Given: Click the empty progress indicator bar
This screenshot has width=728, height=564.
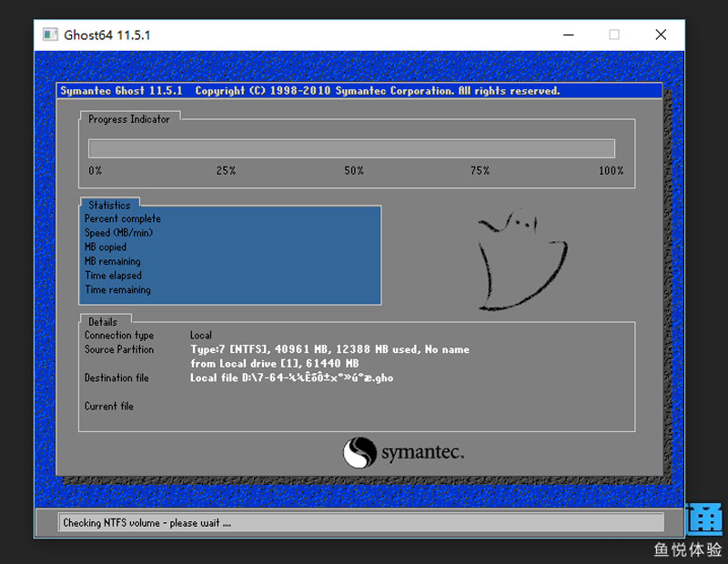Looking at the screenshot, I should [351, 148].
